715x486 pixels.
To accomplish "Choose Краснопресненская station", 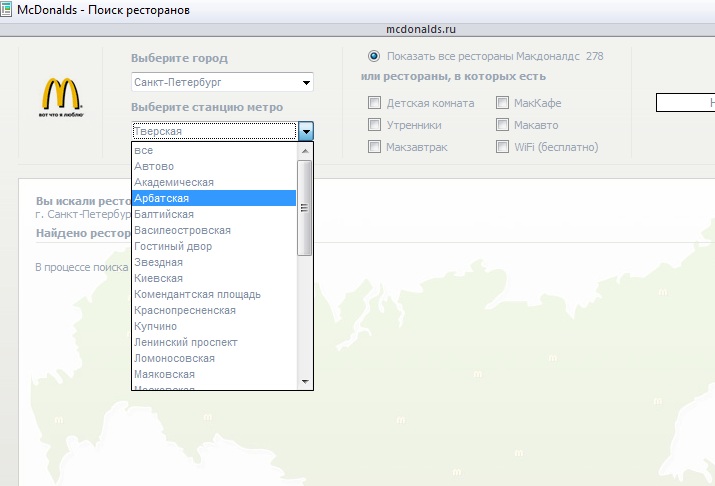I will click(214, 310).
